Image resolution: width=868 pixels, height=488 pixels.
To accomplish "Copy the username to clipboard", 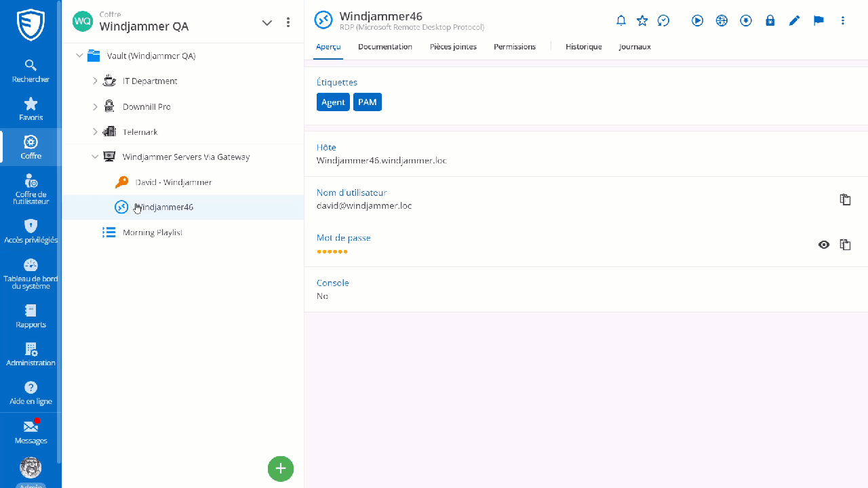I will [845, 199].
